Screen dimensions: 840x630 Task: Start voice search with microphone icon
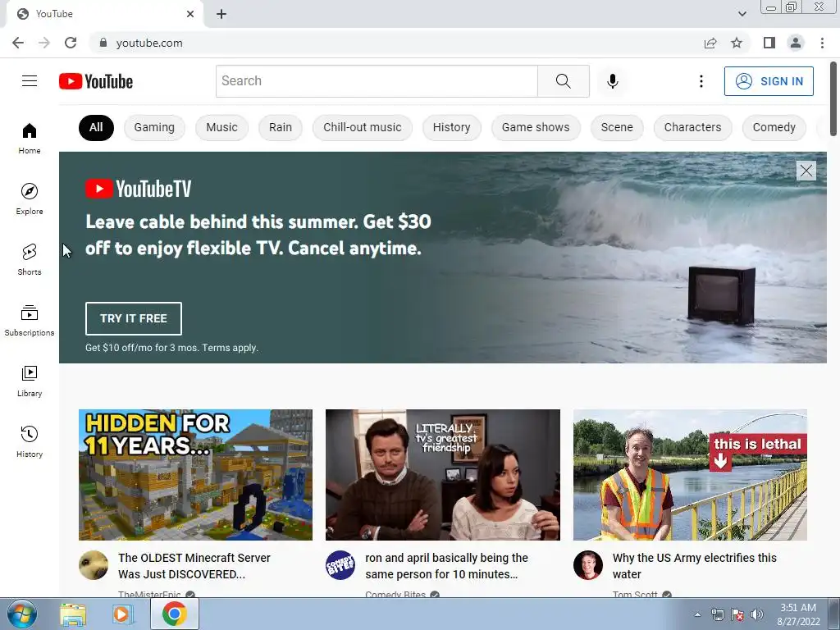[x=612, y=81]
